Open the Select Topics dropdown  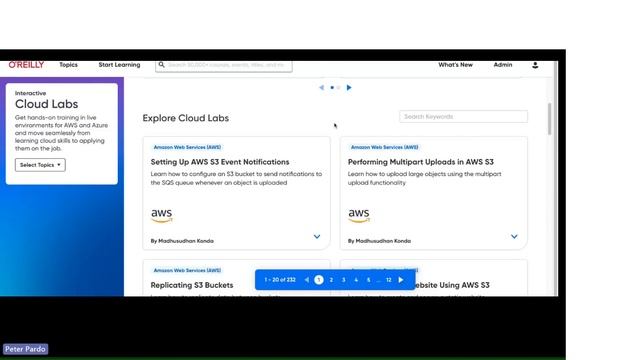pyautogui.click(x=40, y=165)
